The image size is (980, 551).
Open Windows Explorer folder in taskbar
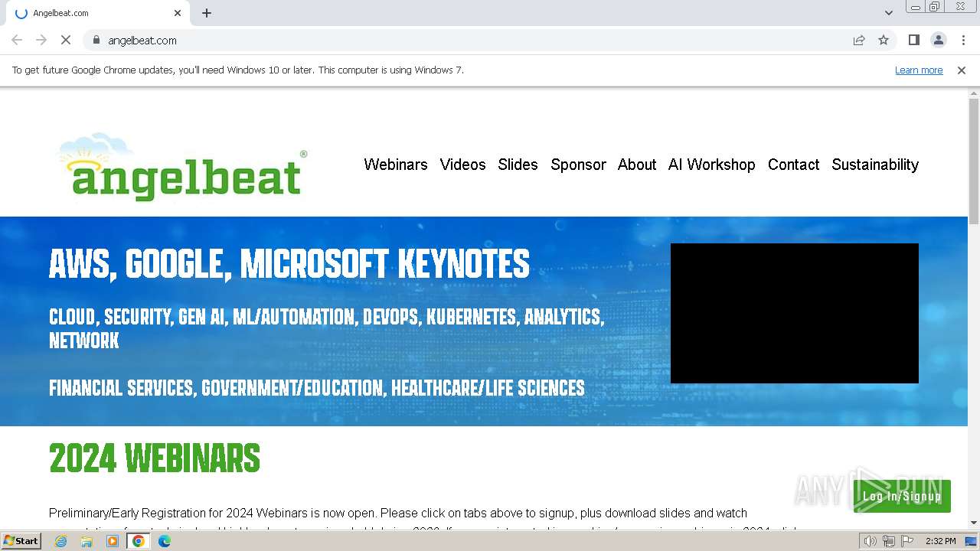click(87, 541)
